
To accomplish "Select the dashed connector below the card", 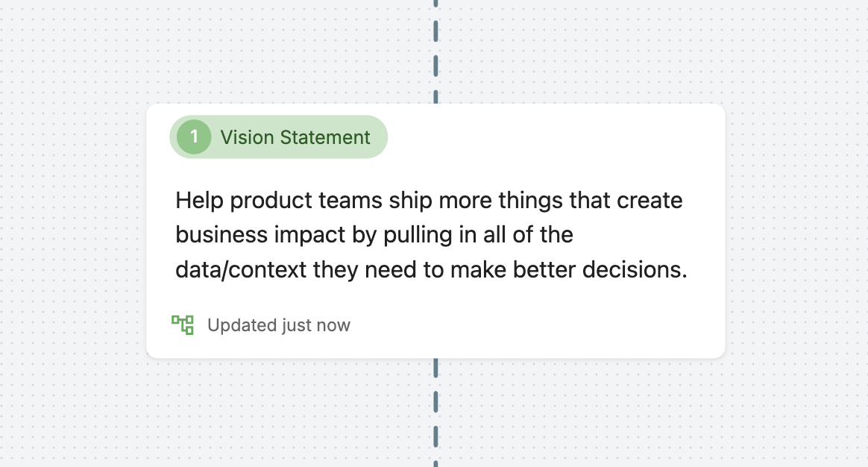I will (x=435, y=412).
